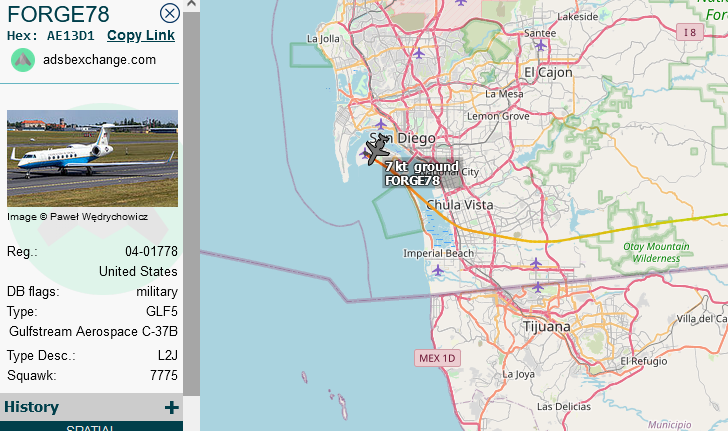Click the MEX 1D highway shield
This screenshot has width=728, height=431.
click(437, 358)
